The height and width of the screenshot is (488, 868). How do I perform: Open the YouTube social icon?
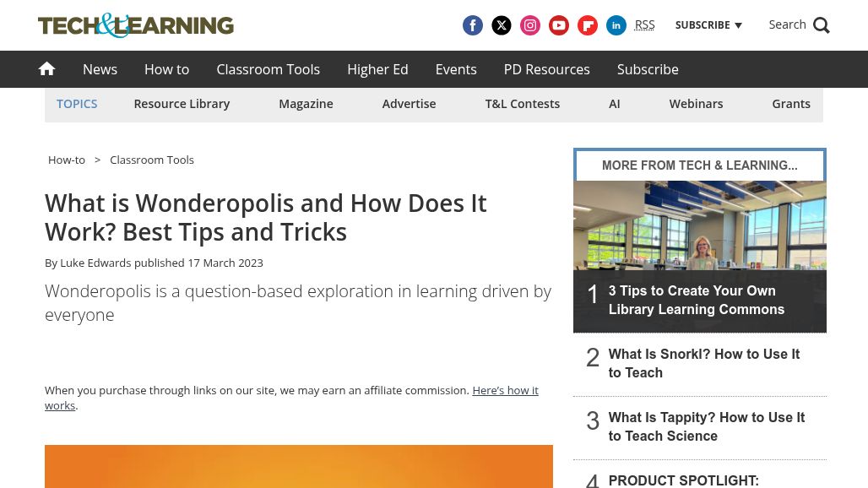pyautogui.click(x=559, y=25)
